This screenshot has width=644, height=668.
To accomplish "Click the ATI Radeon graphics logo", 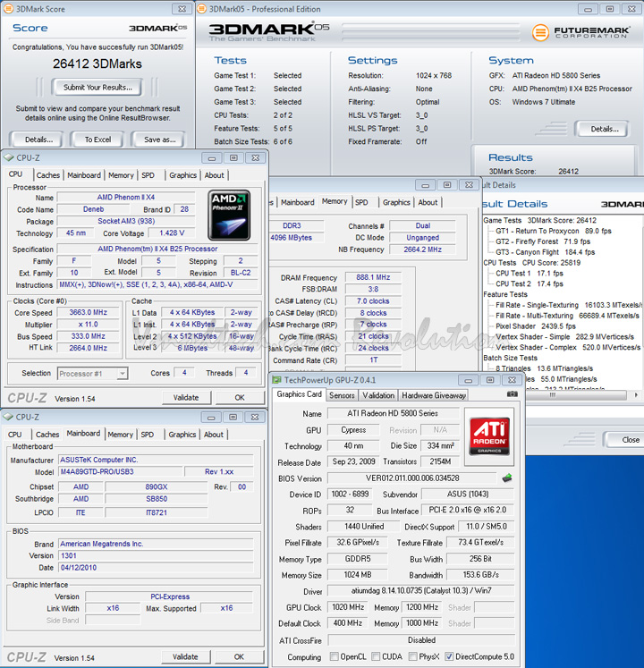I will click(489, 436).
